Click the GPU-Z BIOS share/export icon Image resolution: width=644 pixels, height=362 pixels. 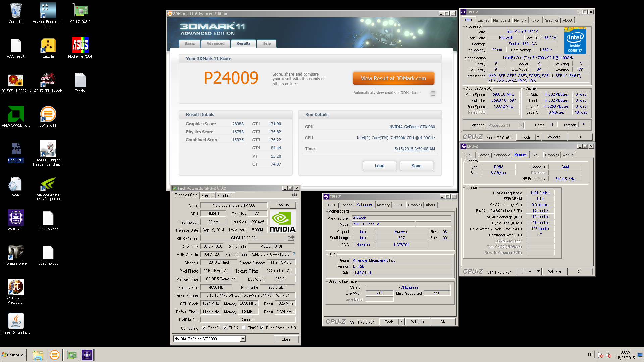tap(291, 238)
